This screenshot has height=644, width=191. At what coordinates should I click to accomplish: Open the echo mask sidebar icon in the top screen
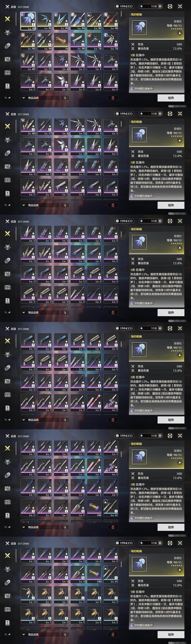point(7,32)
